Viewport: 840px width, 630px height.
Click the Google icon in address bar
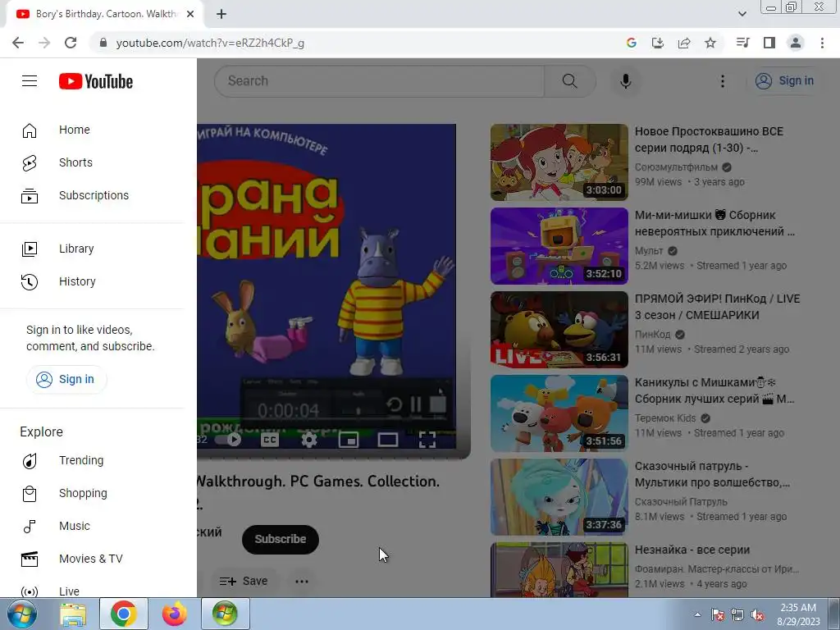click(x=632, y=43)
